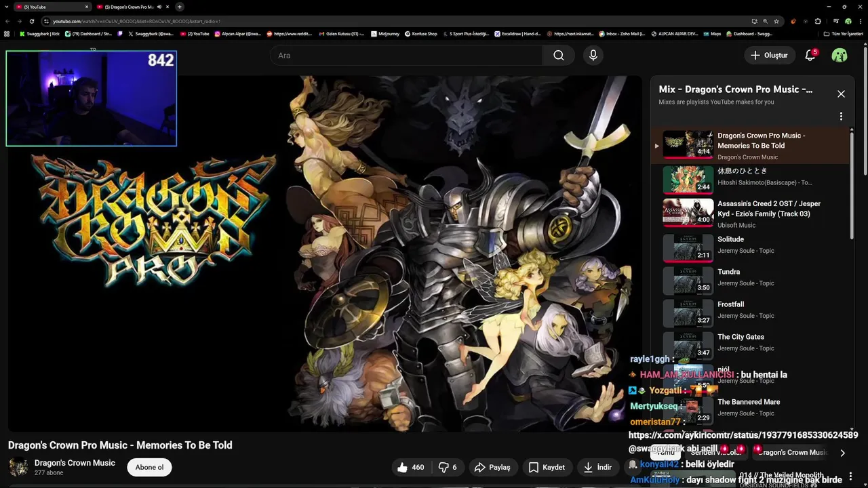Image resolution: width=868 pixels, height=488 pixels.
Task: Open the Excalidraw bookmark
Action: coord(517,33)
